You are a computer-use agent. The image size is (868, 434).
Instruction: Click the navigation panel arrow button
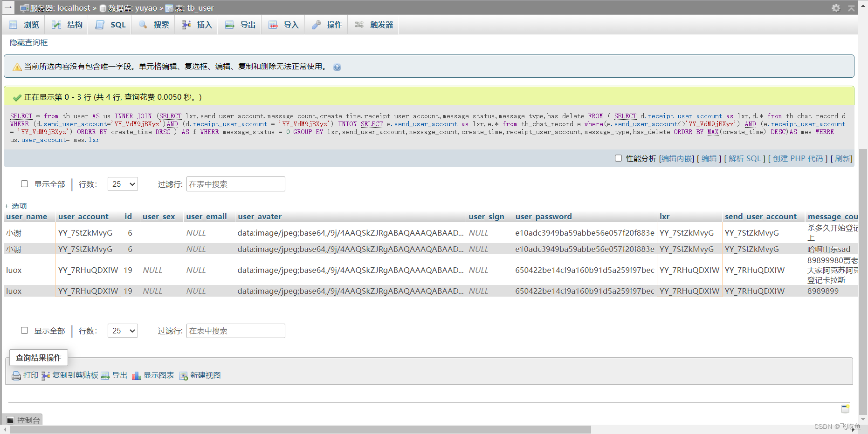pyautogui.click(x=8, y=7)
